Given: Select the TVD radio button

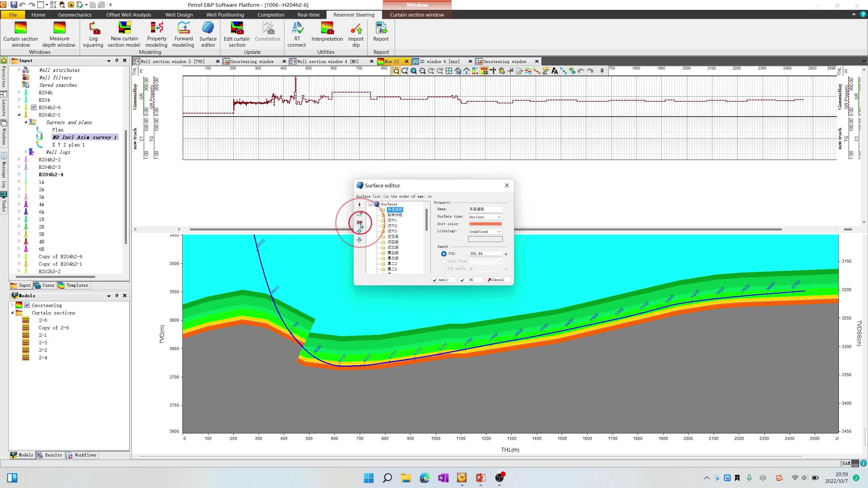Looking at the screenshot, I should pyautogui.click(x=443, y=254).
